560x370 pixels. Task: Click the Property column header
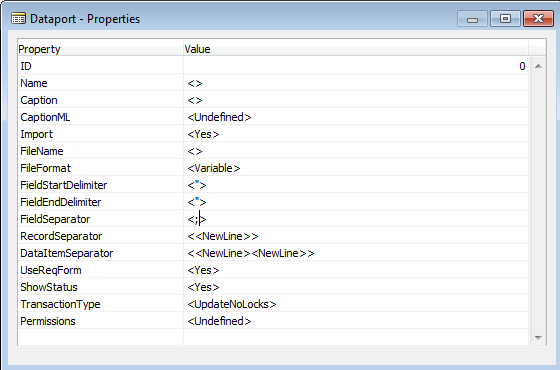tap(100, 49)
